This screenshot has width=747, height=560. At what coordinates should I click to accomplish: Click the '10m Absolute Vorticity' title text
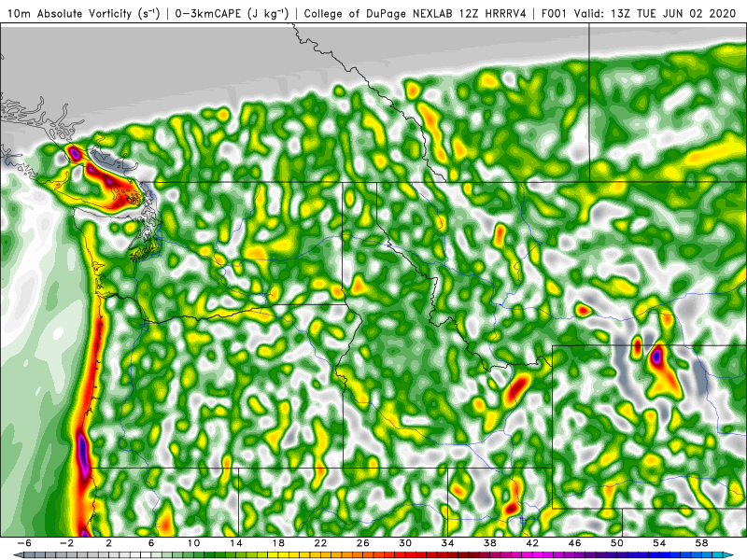click(x=69, y=13)
